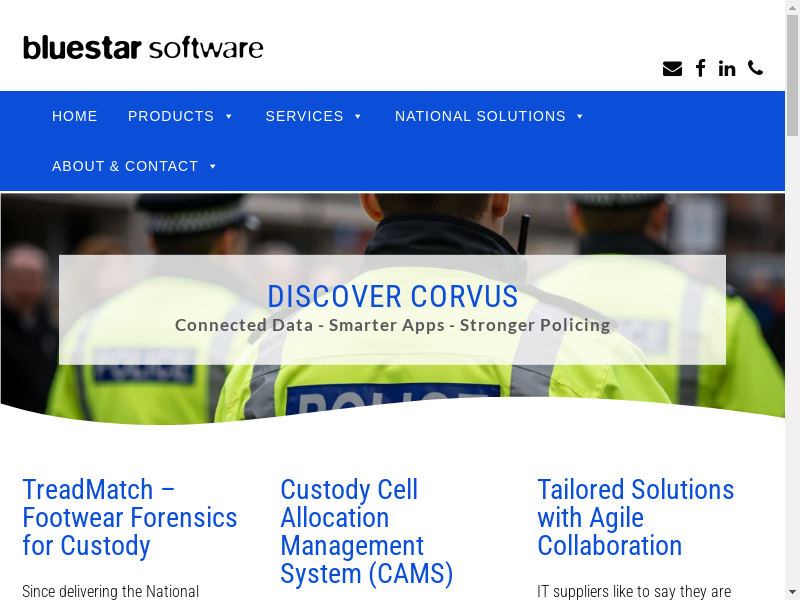Open the LinkedIn icon link
Viewport: 800px width, 600px height.
[727, 68]
